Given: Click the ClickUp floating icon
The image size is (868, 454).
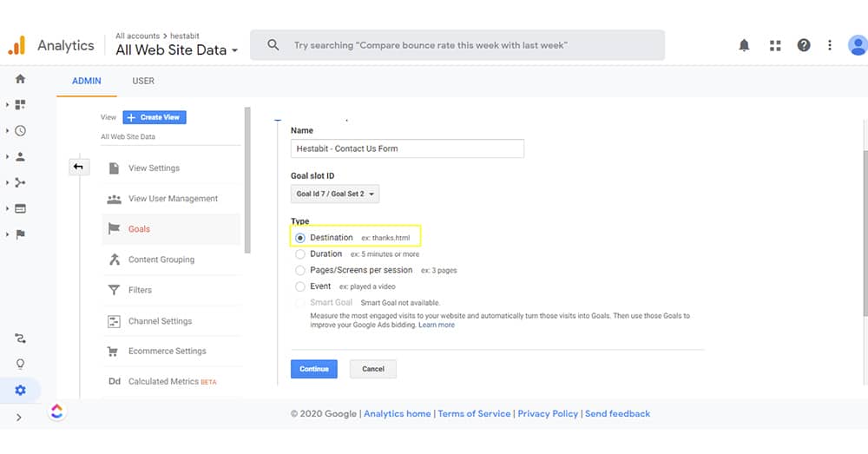Looking at the screenshot, I should (57, 411).
